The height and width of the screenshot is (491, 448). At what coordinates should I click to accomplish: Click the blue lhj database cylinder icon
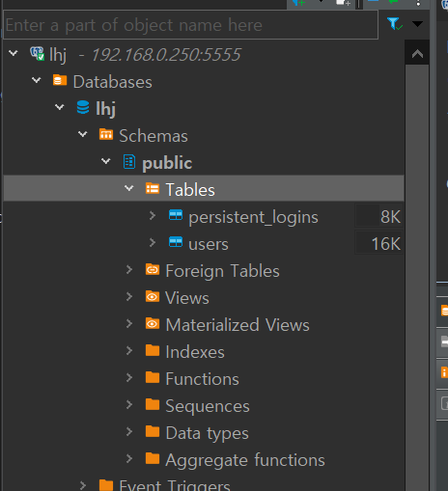pyautogui.click(x=83, y=107)
